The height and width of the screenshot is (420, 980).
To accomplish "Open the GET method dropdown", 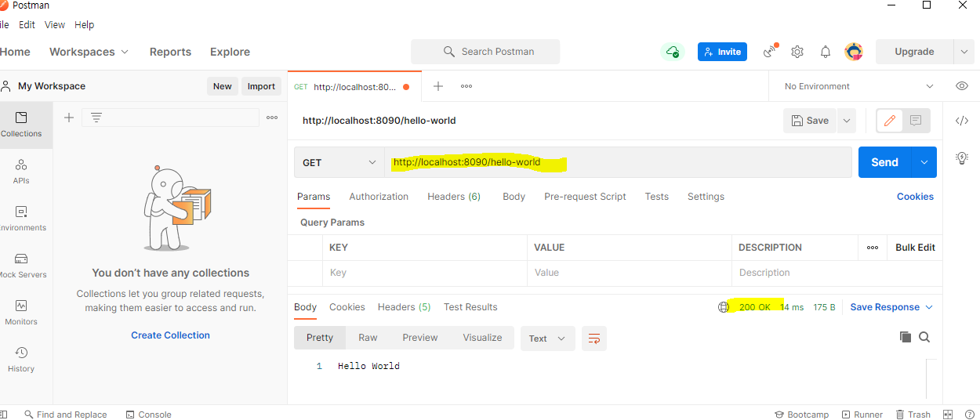I will pos(339,162).
